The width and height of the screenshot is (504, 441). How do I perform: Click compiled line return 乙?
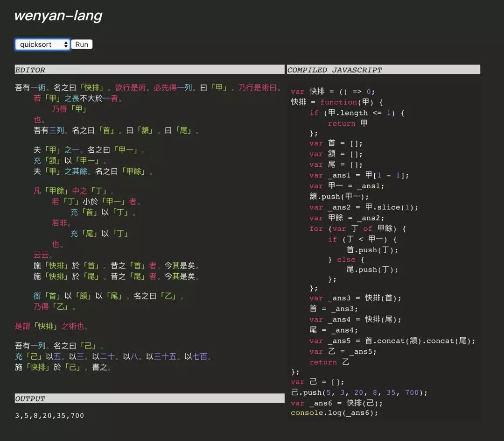[329, 362]
